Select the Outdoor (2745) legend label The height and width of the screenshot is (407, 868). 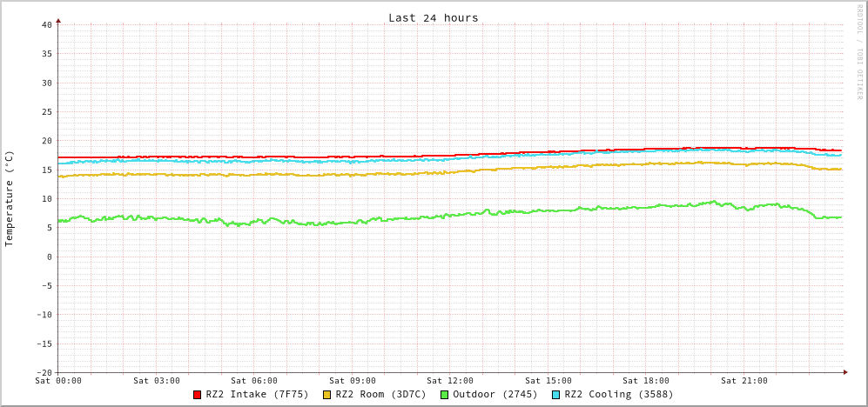[x=495, y=395]
